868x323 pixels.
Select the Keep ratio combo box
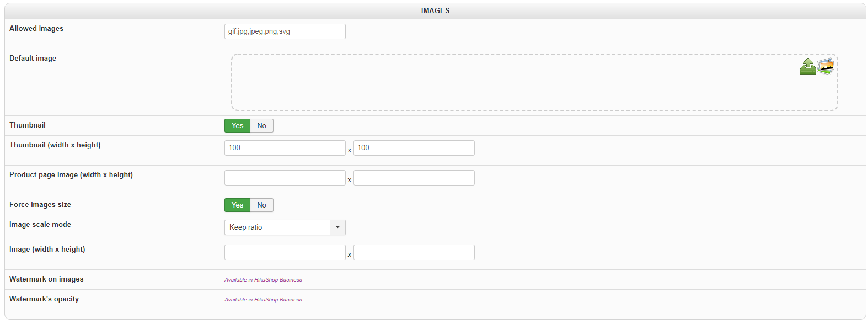(x=277, y=227)
